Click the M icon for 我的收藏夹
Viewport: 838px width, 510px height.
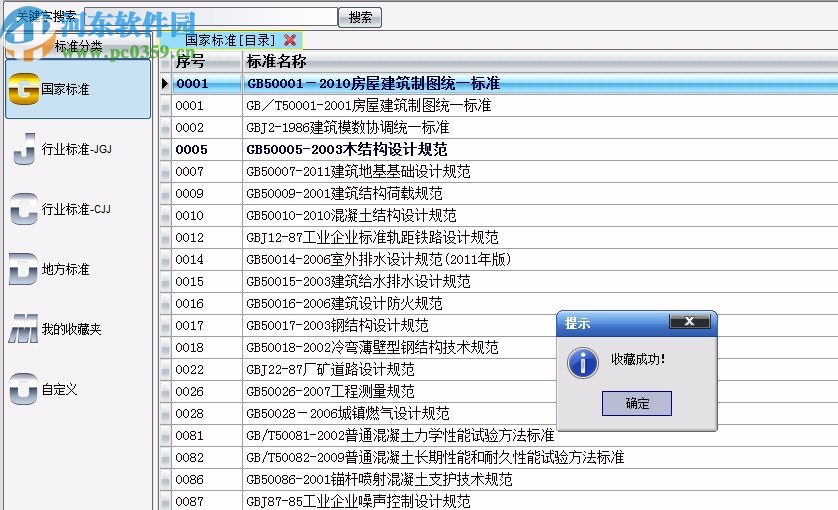[x=24, y=329]
